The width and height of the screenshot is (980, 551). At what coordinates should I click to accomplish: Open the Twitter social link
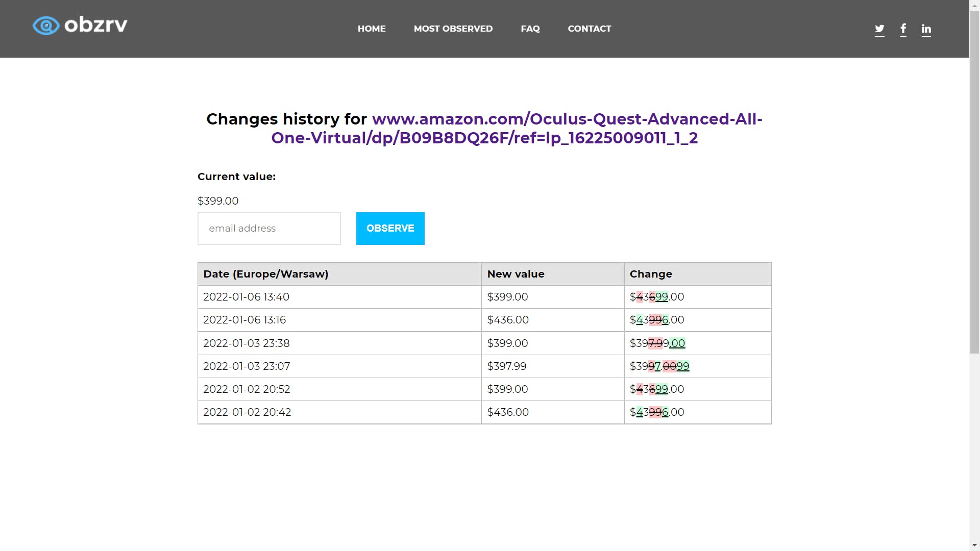879,29
